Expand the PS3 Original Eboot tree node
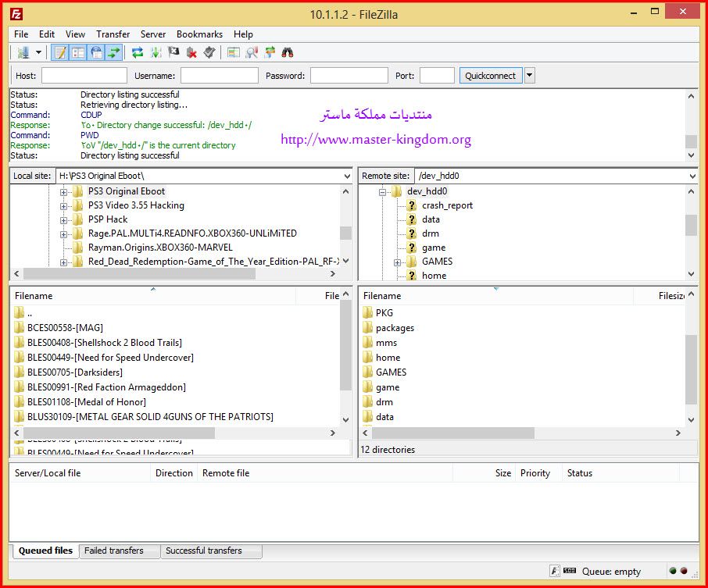Viewport: 708px width, 588px height. pos(63,192)
